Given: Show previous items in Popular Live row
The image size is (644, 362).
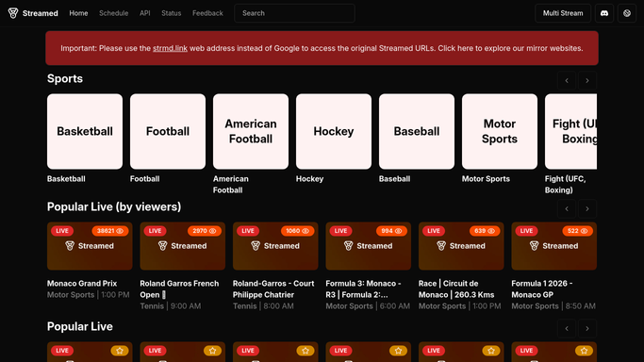Looking at the screenshot, I should click(567, 329).
